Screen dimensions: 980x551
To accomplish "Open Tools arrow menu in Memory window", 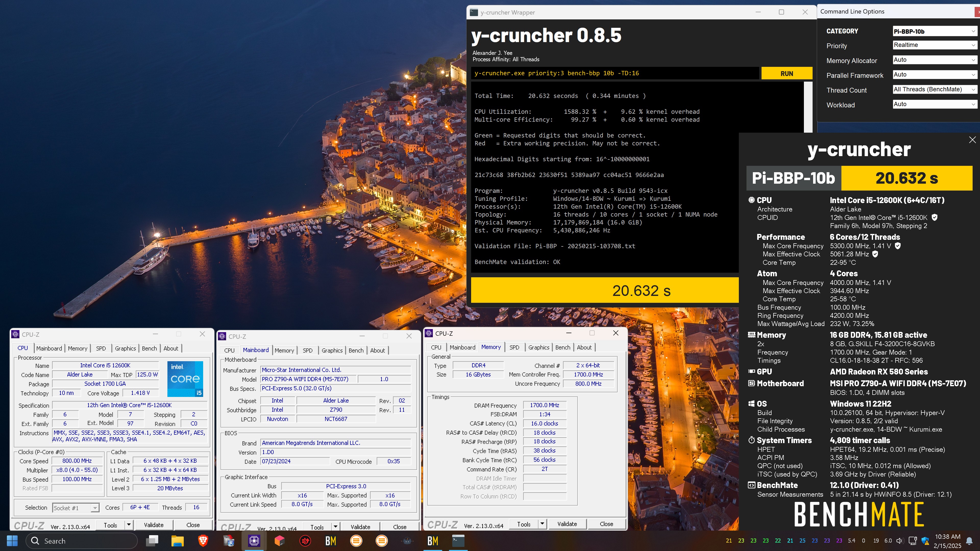I will (543, 524).
